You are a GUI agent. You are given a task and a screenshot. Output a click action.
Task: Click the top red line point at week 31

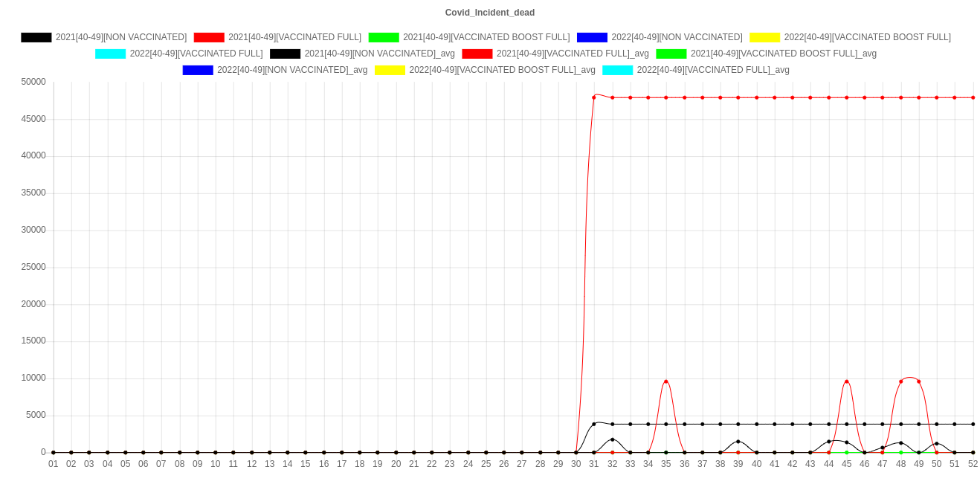pyautogui.click(x=594, y=97)
